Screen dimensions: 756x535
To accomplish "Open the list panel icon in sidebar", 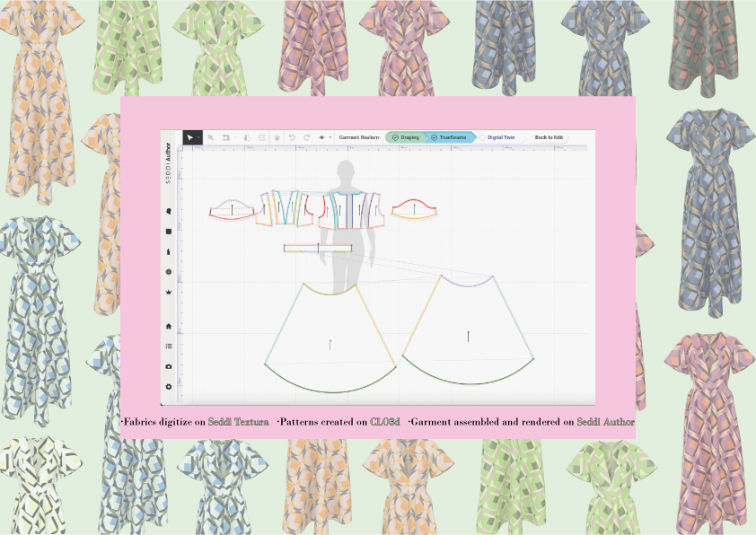I will tap(169, 346).
